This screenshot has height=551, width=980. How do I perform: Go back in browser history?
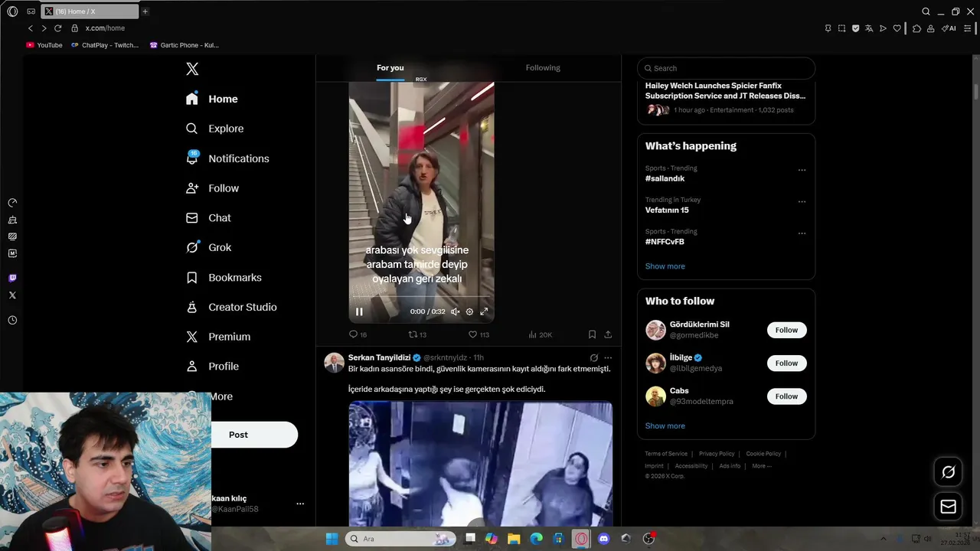pyautogui.click(x=31, y=28)
